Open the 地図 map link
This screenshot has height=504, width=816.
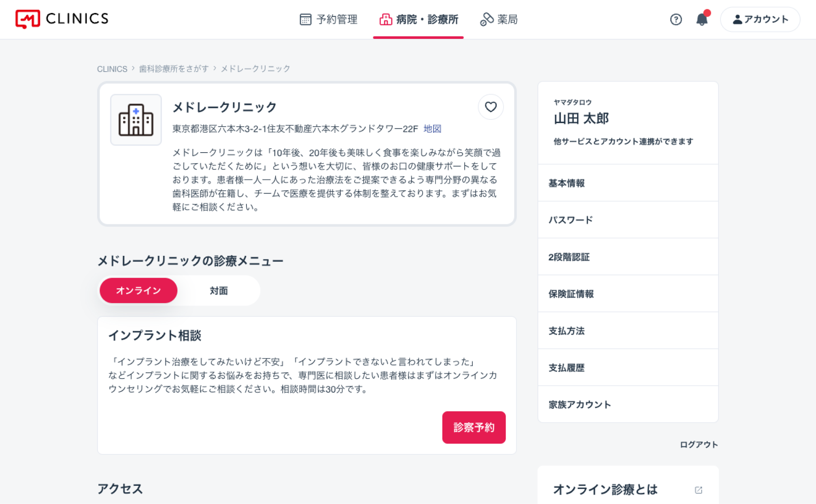tap(432, 129)
